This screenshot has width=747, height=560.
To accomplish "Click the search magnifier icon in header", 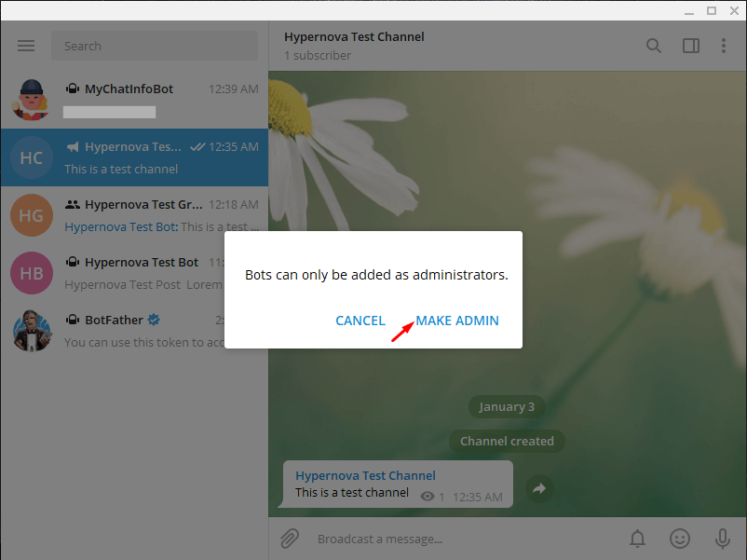I will (x=654, y=46).
